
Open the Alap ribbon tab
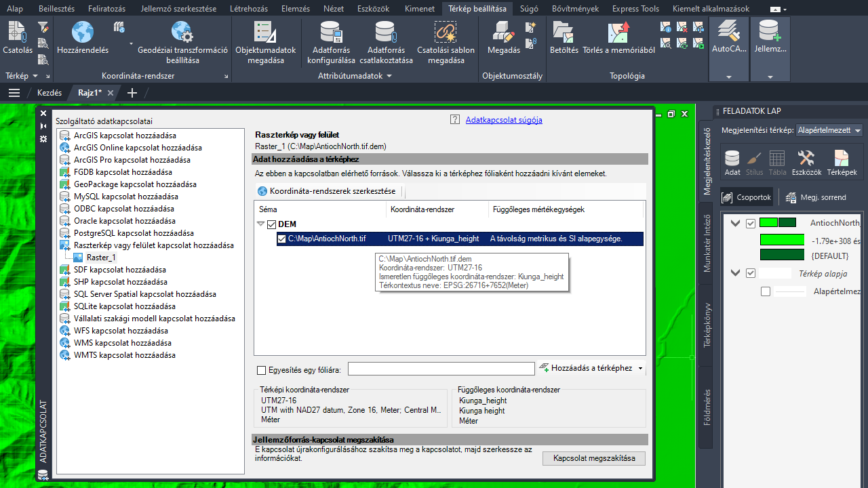(15, 9)
